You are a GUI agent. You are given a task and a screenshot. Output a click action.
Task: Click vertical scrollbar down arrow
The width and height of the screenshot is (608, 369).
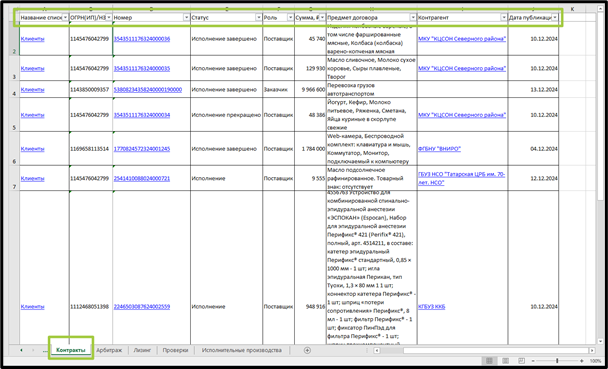click(x=601, y=341)
